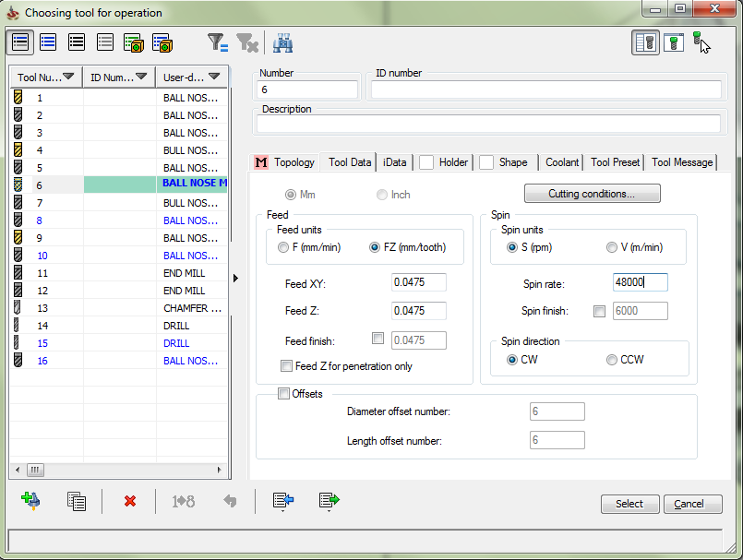Click the tool icon beside tool 16

[x=18, y=360]
